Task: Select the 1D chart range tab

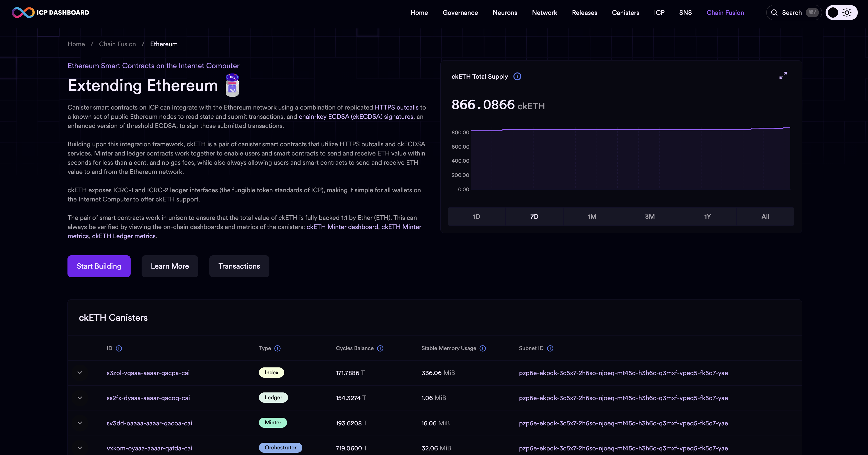Action: point(476,217)
